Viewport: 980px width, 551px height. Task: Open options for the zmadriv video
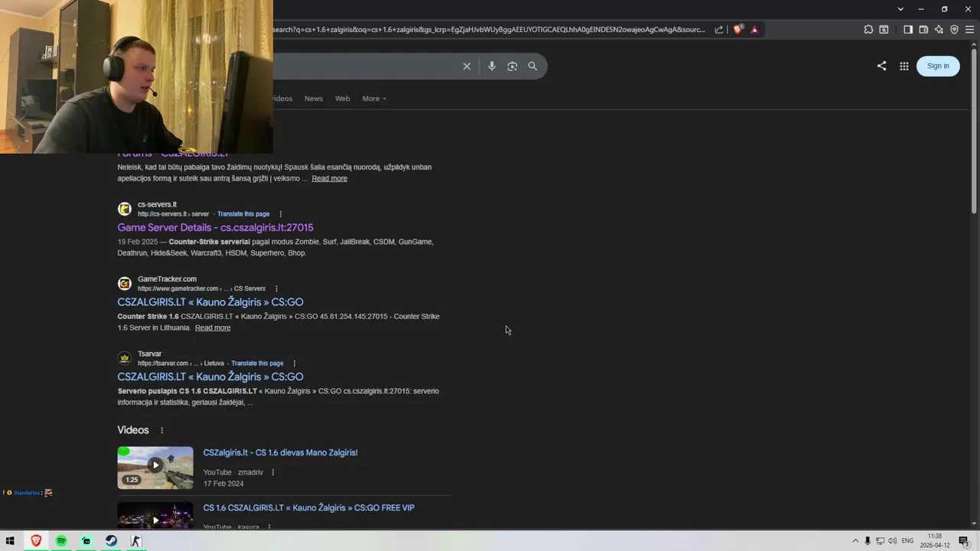tap(273, 472)
